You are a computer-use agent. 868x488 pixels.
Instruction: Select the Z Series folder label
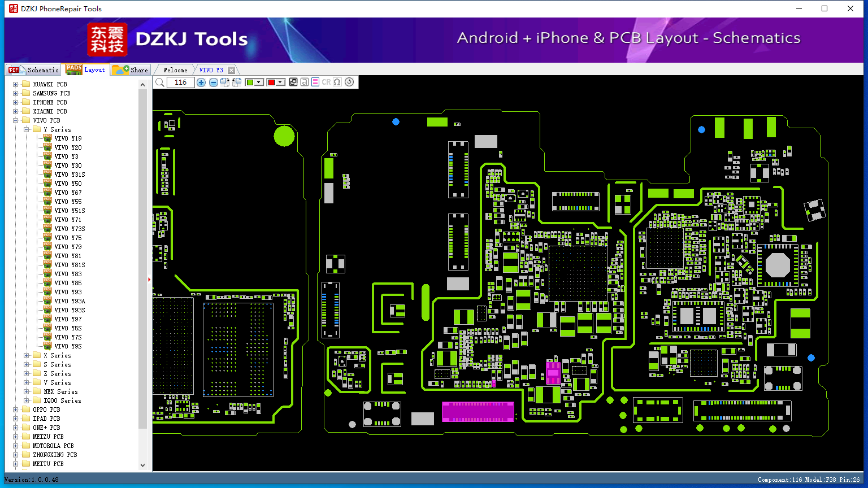pos(57,373)
